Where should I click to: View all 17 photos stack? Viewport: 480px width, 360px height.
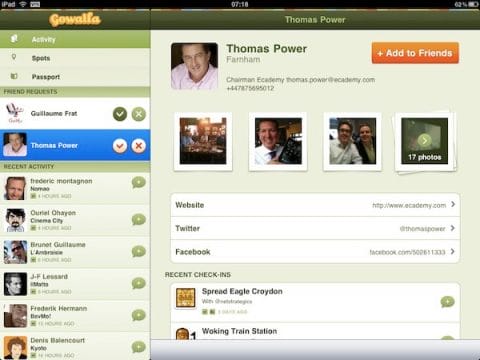coord(425,142)
